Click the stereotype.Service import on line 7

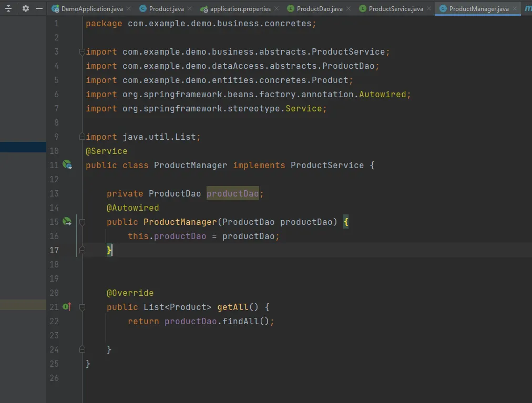pyautogui.click(x=206, y=109)
